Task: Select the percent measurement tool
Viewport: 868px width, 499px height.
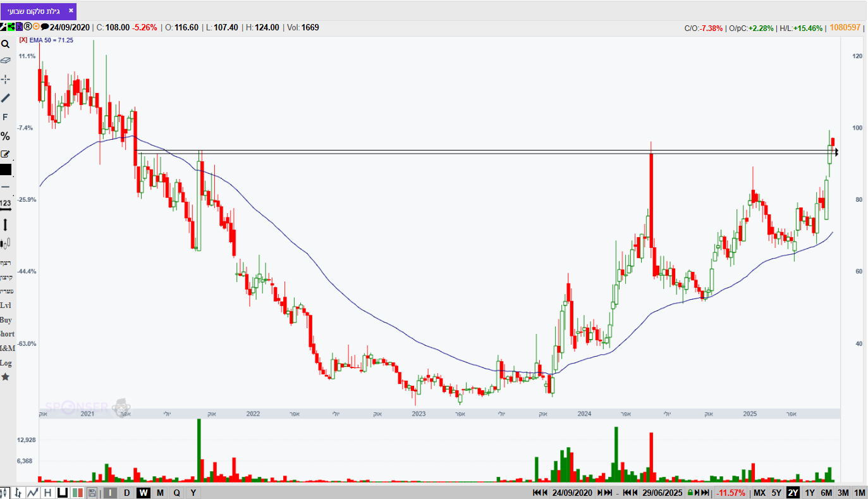Action: pos(5,136)
